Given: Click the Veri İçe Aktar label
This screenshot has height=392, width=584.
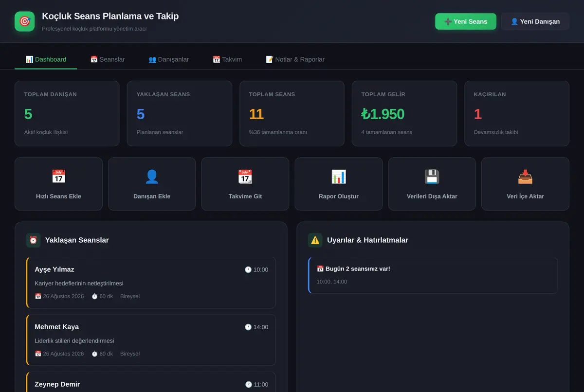Looking at the screenshot, I should (526, 196).
